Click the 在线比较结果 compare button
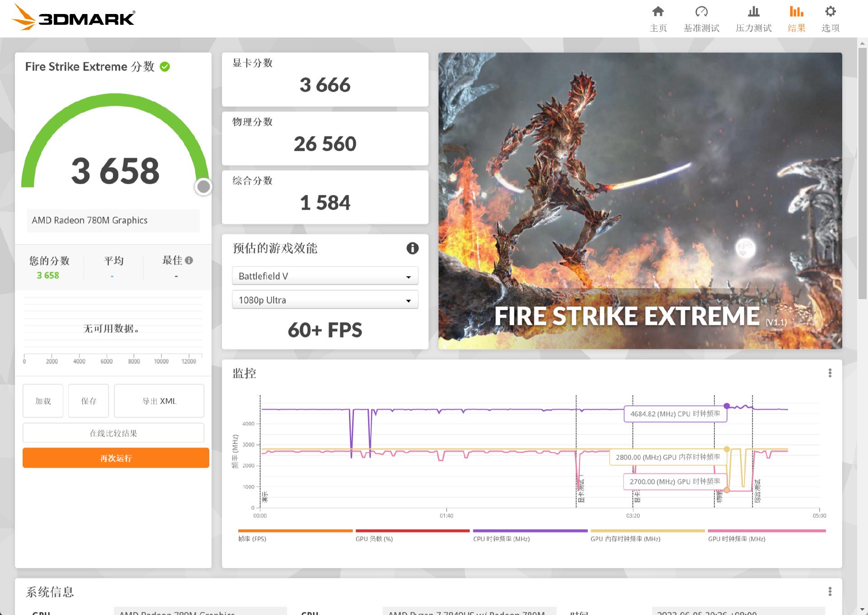The height and width of the screenshot is (615, 868). click(113, 432)
